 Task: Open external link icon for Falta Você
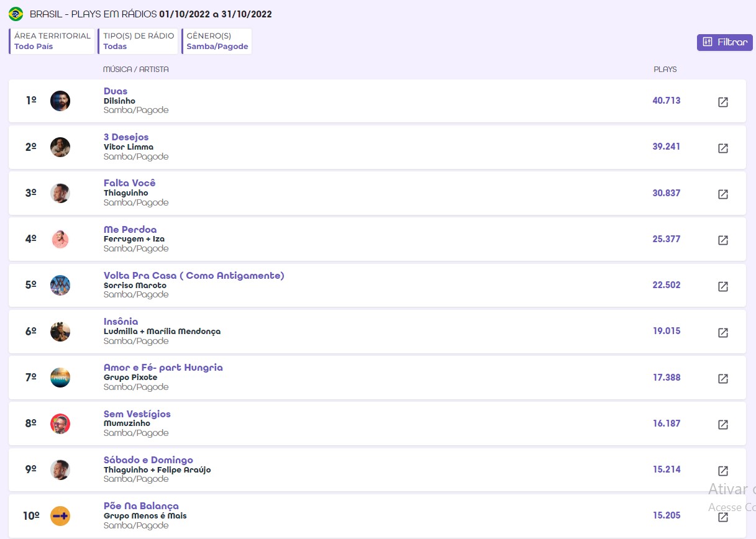pyautogui.click(x=722, y=194)
